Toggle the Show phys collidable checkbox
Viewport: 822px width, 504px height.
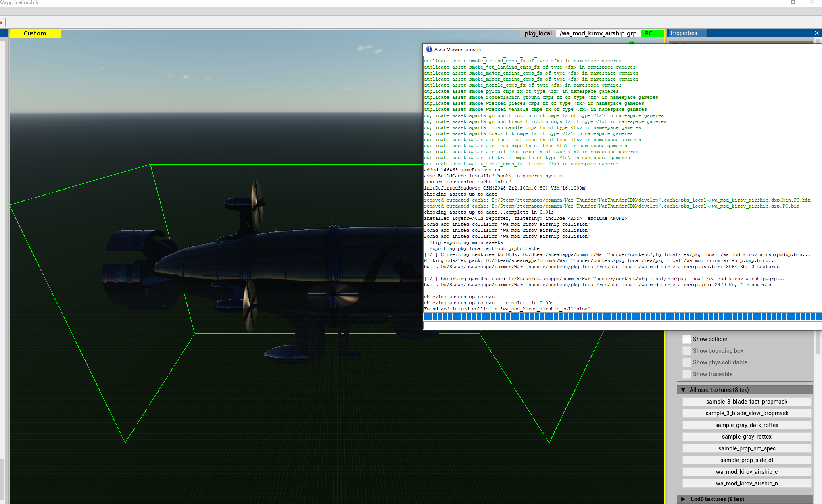[686, 362]
